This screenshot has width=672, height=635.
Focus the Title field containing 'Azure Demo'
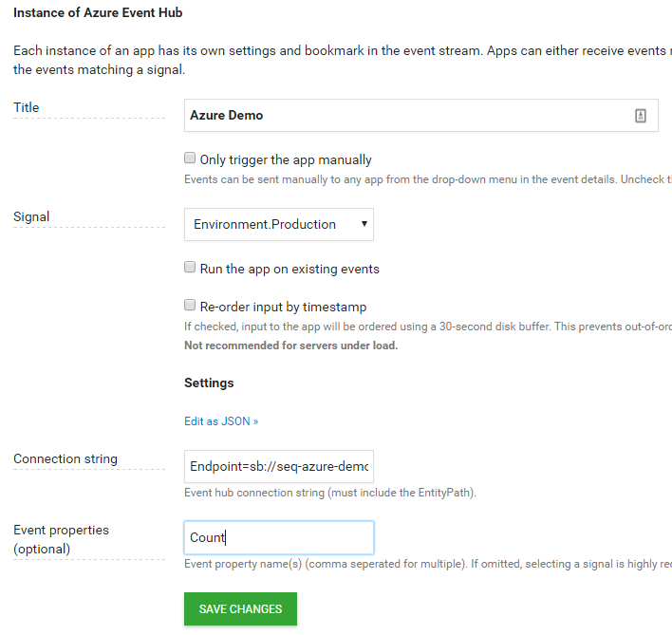click(408, 116)
